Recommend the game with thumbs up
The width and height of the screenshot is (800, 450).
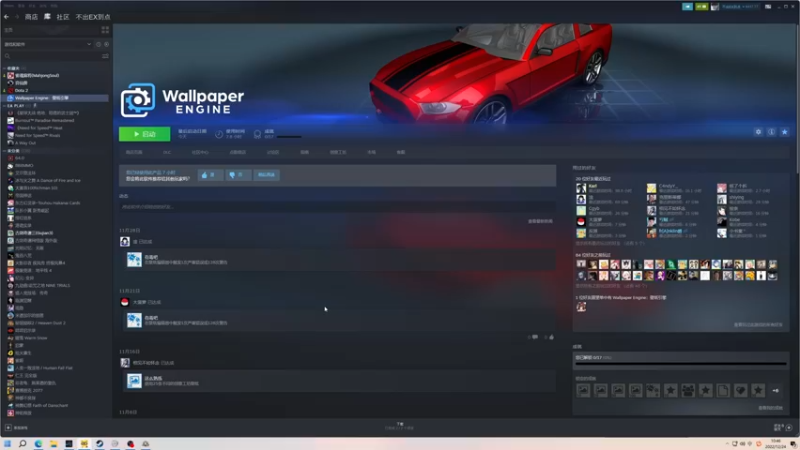tap(210, 175)
